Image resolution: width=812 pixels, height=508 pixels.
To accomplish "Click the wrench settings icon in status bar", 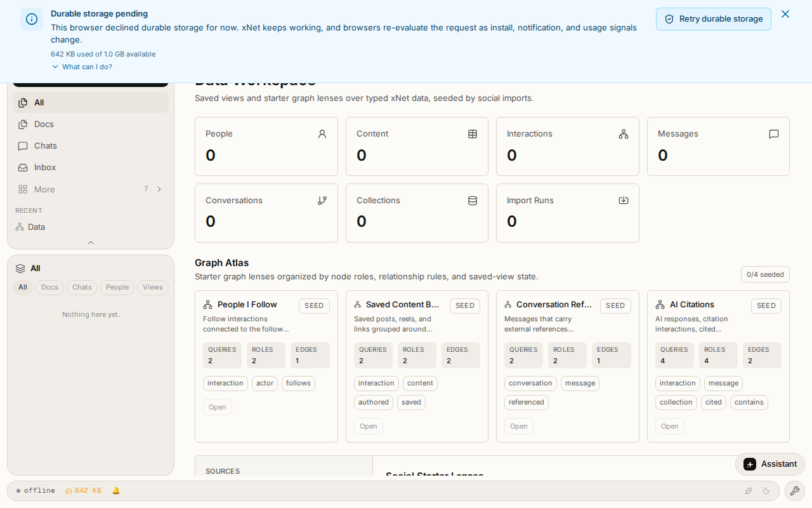I will click(x=794, y=491).
